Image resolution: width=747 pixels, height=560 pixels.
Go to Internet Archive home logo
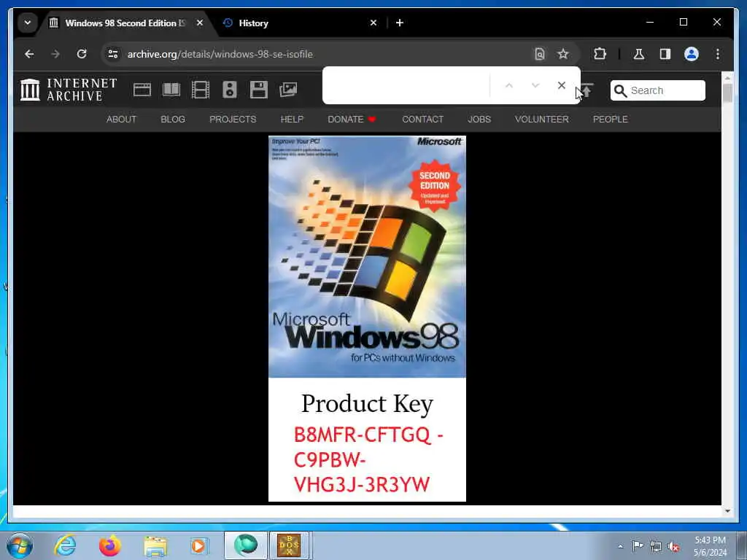pyautogui.click(x=69, y=90)
